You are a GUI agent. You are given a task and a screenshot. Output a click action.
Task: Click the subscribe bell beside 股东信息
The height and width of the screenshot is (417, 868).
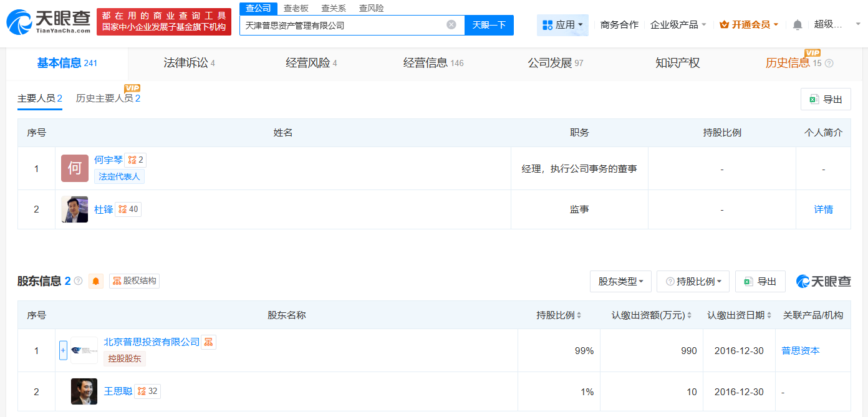97,280
